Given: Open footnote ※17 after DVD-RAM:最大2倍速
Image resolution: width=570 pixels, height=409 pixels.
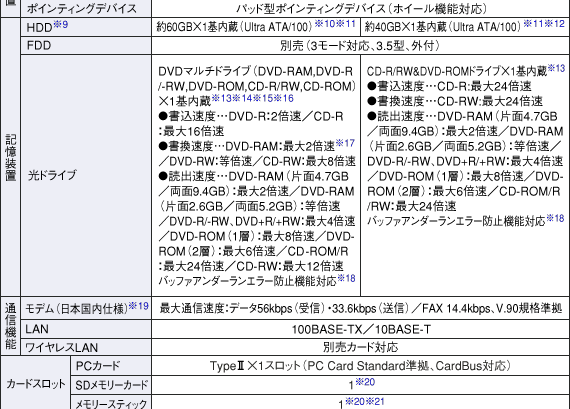Looking at the screenshot, I should coord(345,143).
